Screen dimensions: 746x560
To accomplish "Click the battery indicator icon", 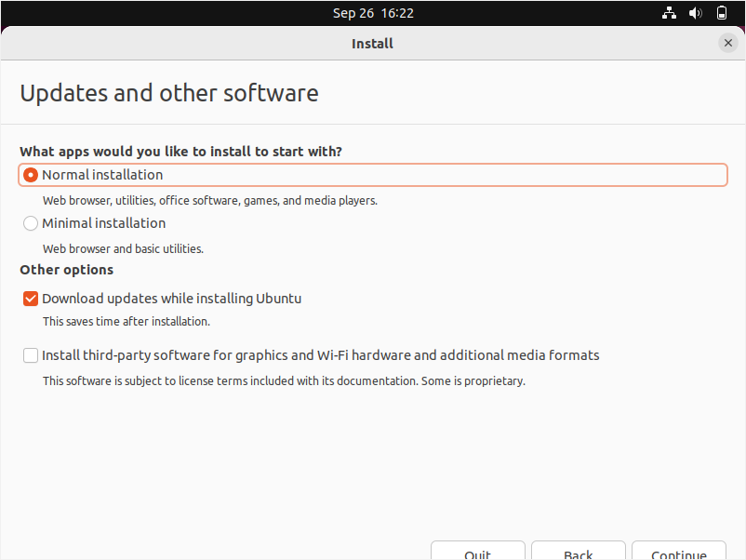I will [722, 13].
